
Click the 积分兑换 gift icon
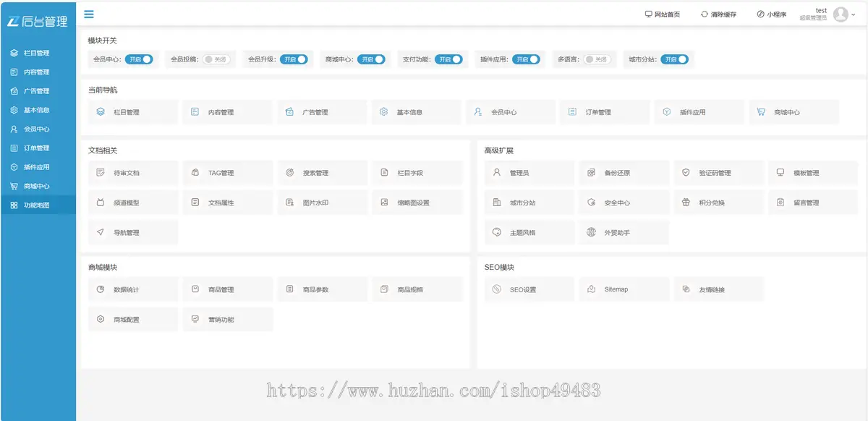click(686, 203)
